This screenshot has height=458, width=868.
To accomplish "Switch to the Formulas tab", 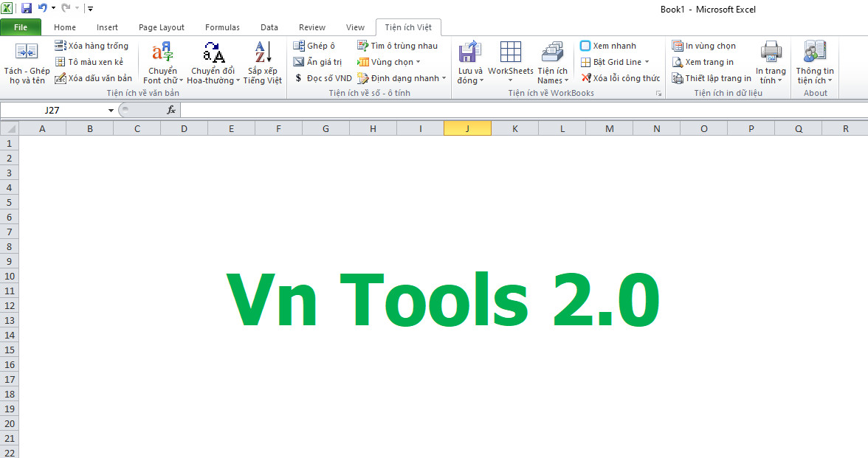I will click(222, 27).
